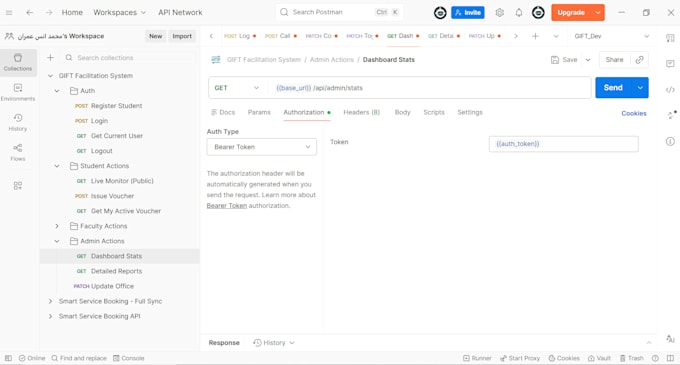The width and height of the screenshot is (680, 365).
Task: Expand Smart Service Booking API collection
Action: (x=50, y=316)
